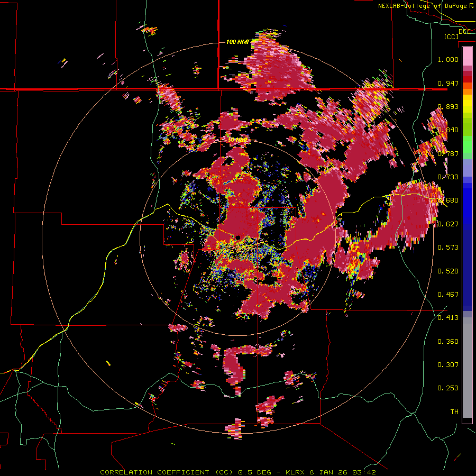Select the 0.307 legend value
Screen dimensions: 476x476
point(448,364)
